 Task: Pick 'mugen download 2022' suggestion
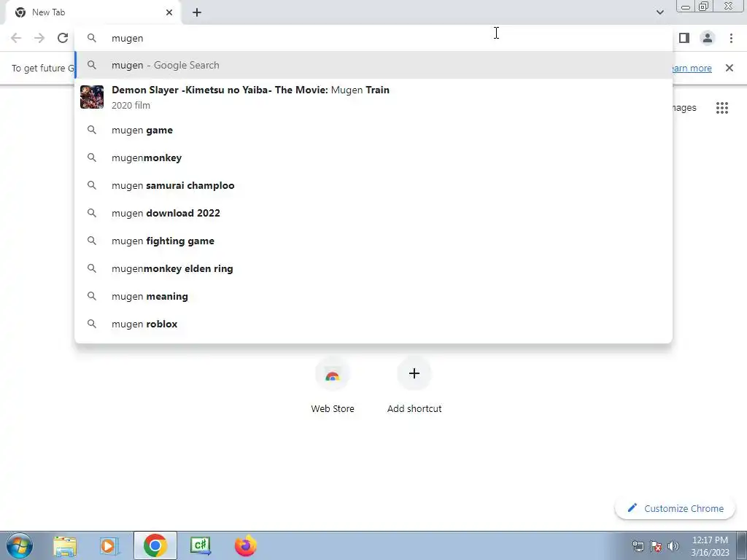click(x=374, y=213)
